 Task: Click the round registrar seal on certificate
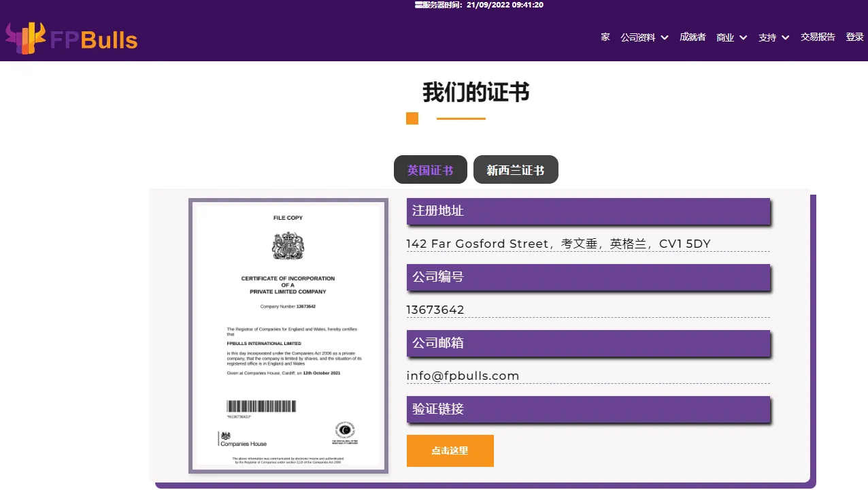click(346, 431)
